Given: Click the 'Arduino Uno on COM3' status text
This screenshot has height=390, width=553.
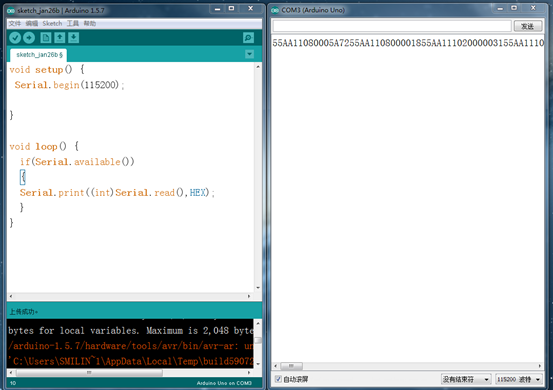Looking at the screenshot, I should click(224, 383).
